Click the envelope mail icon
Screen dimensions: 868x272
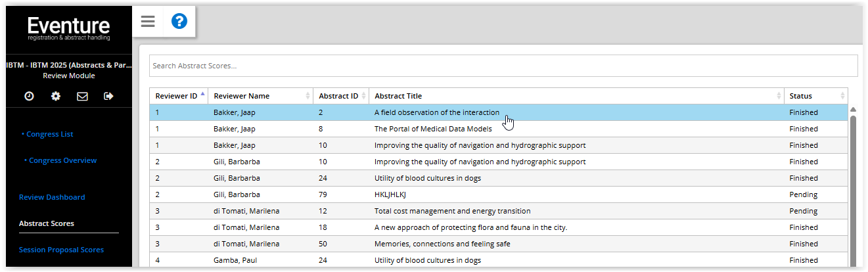coord(82,97)
